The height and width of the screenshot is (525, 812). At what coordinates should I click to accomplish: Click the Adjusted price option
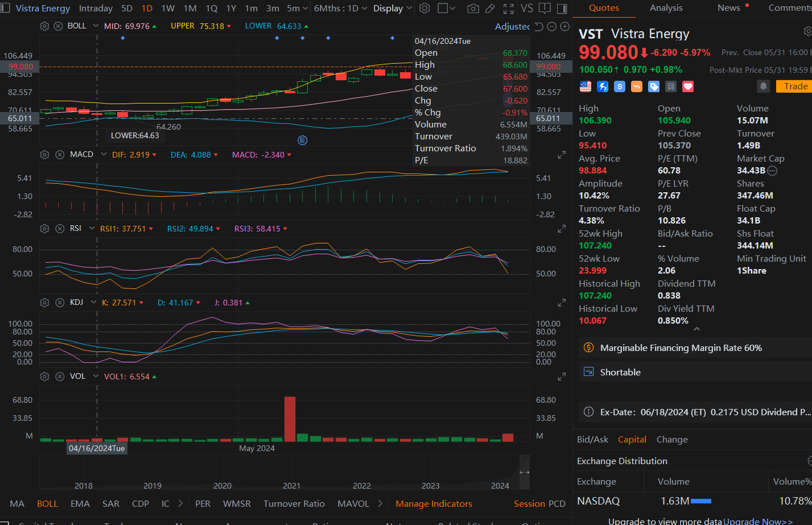coord(512,27)
